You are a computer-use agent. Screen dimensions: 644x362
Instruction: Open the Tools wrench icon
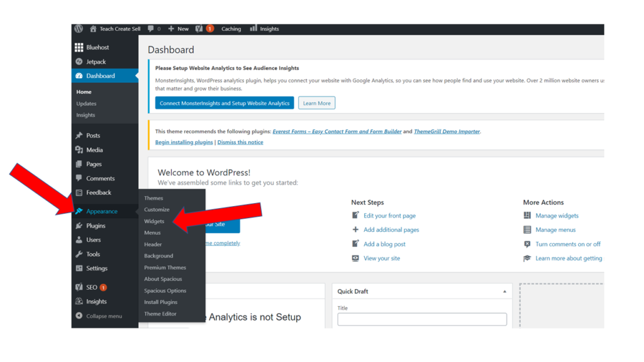[79, 255]
